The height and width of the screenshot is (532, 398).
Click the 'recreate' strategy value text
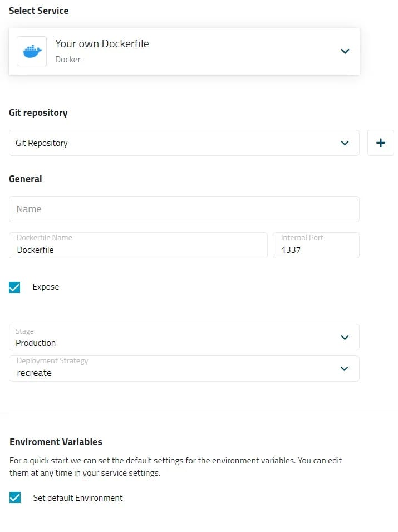(x=34, y=373)
